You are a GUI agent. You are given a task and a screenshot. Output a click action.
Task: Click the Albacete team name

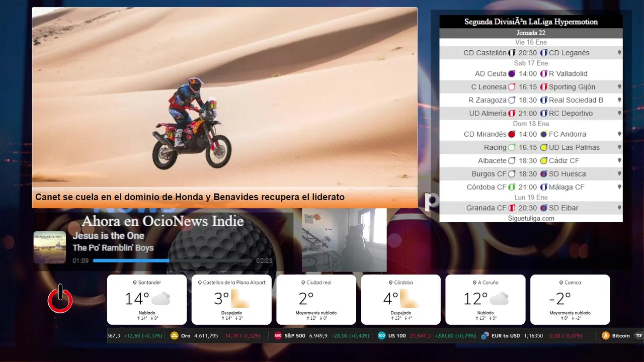pyautogui.click(x=492, y=161)
